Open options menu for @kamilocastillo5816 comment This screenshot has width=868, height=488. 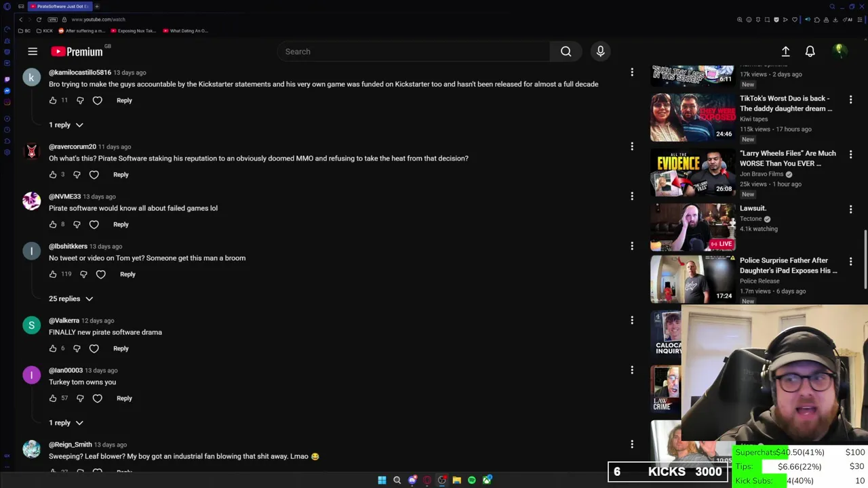pyautogui.click(x=632, y=72)
